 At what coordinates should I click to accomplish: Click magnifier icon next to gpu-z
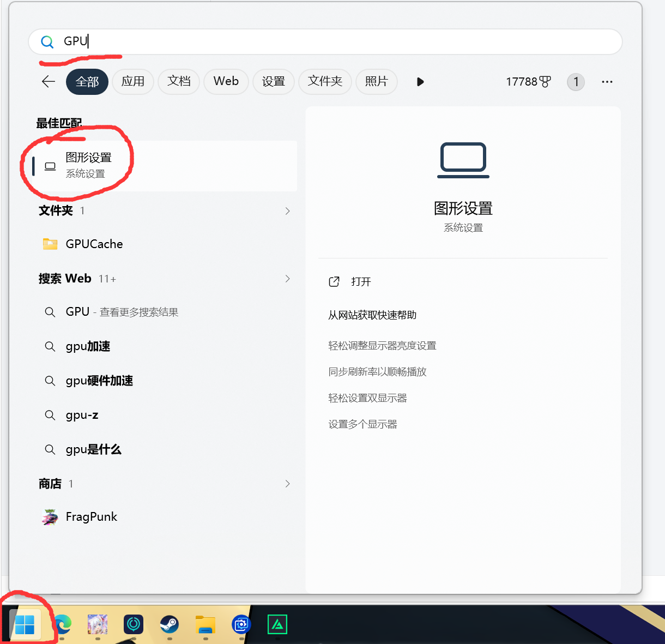pos(50,415)
